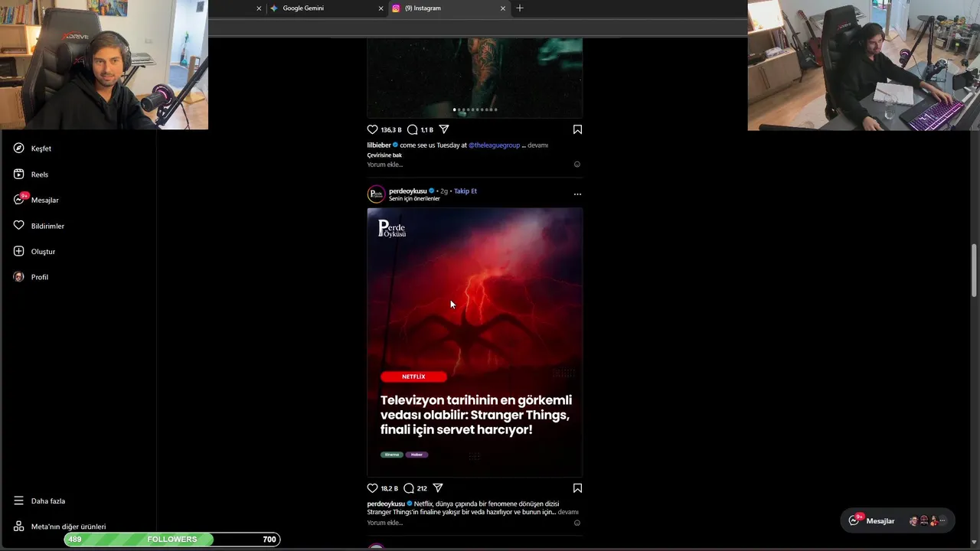Click Takip Et to follow perdeoykusu

tap(465, 191)
